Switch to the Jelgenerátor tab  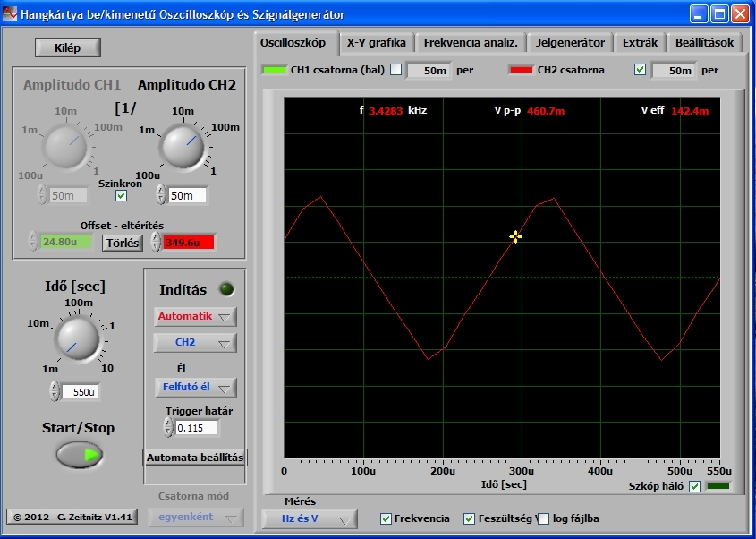coord(570,42)
